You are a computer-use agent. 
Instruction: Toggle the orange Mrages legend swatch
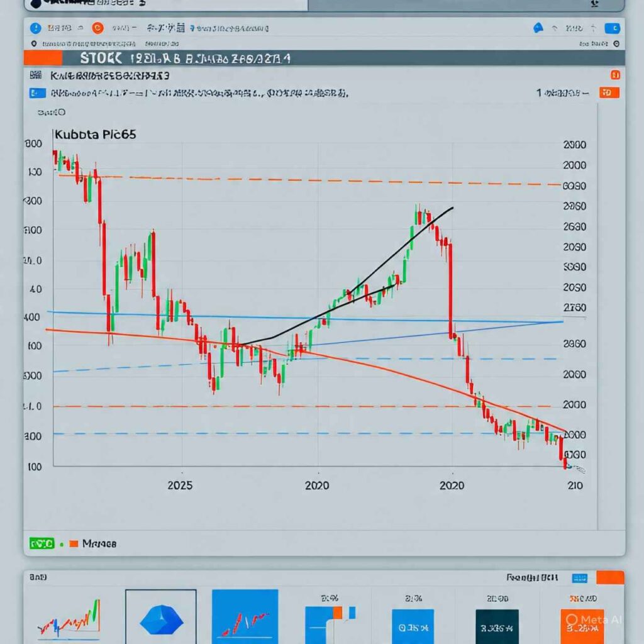[x=74, y=544]
